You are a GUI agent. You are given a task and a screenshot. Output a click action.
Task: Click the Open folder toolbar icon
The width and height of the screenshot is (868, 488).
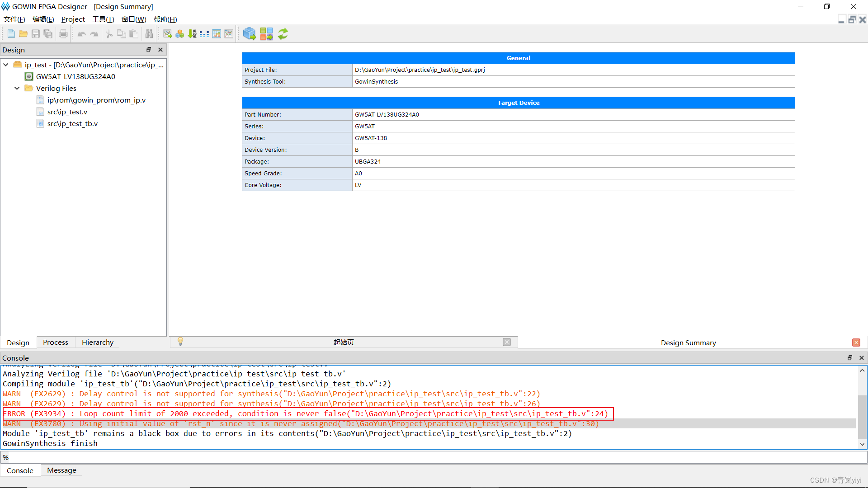pyautogui.click(x=24, y=34)
